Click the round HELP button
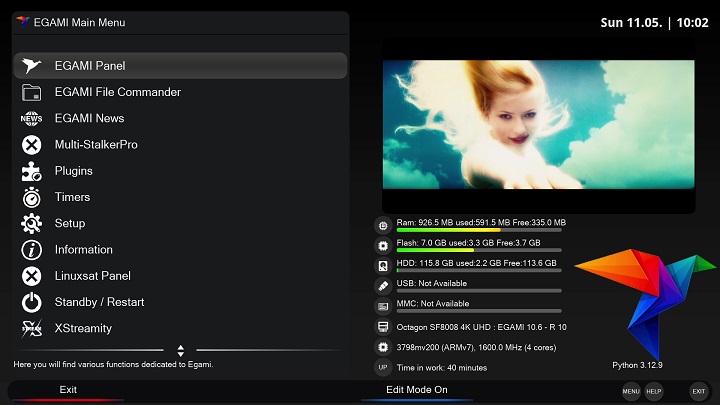Screen dimensions: 720x405 coord(653,391)
